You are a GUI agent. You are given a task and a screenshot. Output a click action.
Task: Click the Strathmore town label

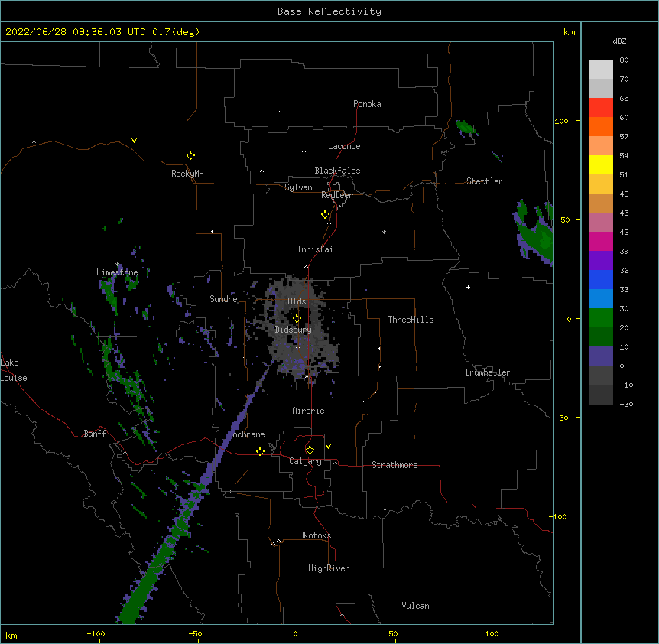[x=394, y=465]
